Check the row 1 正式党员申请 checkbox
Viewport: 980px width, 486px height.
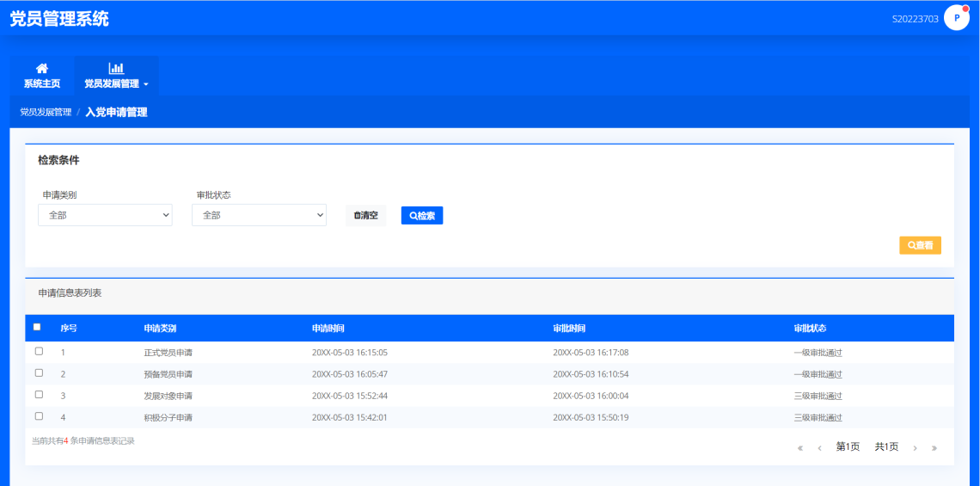[39, 352]
